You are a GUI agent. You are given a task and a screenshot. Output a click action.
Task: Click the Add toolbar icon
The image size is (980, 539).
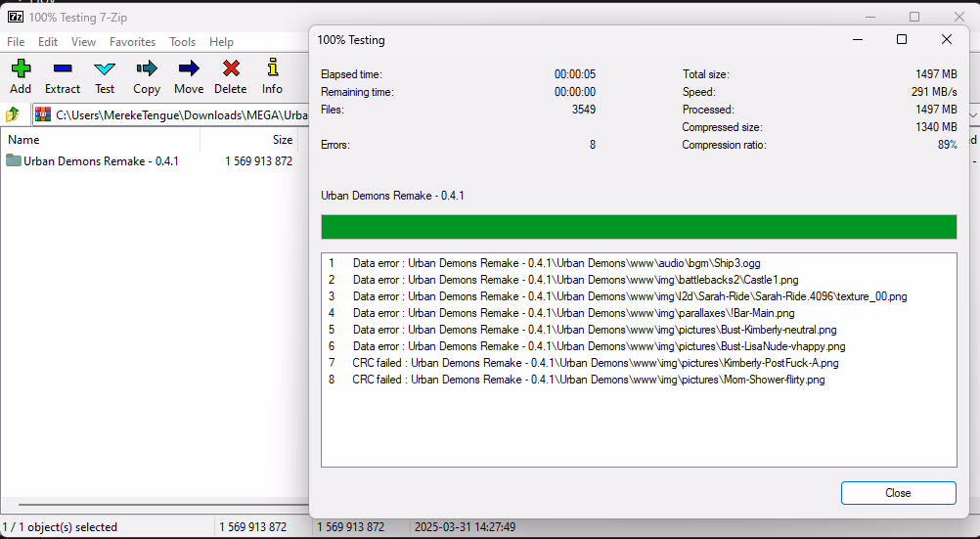tap(21, 76)
